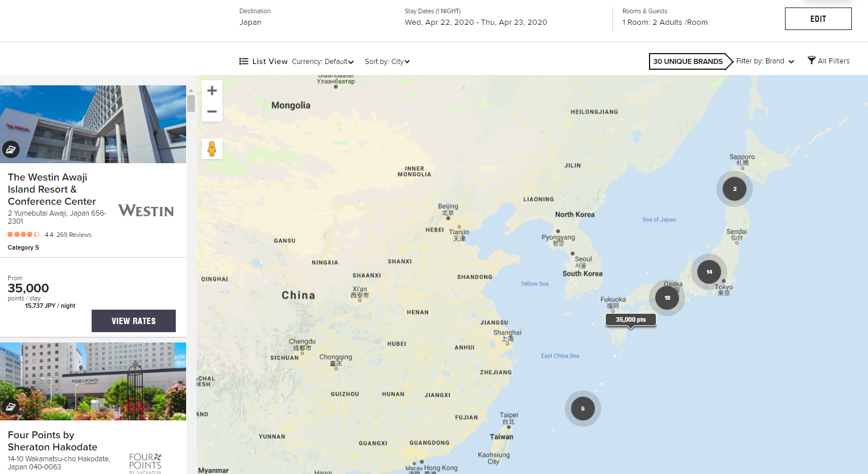
Task: Open the map cluster of 18 hotels near Osaka
Action: (x=667, y=298)
